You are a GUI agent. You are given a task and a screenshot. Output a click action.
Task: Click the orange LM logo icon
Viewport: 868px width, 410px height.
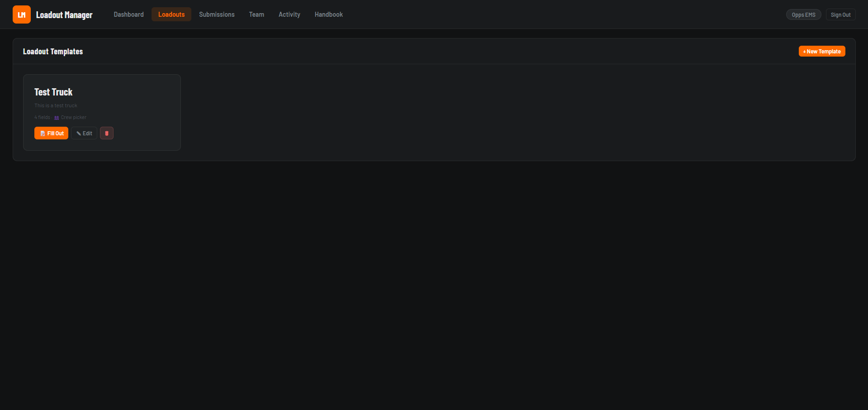click(21, 14)
